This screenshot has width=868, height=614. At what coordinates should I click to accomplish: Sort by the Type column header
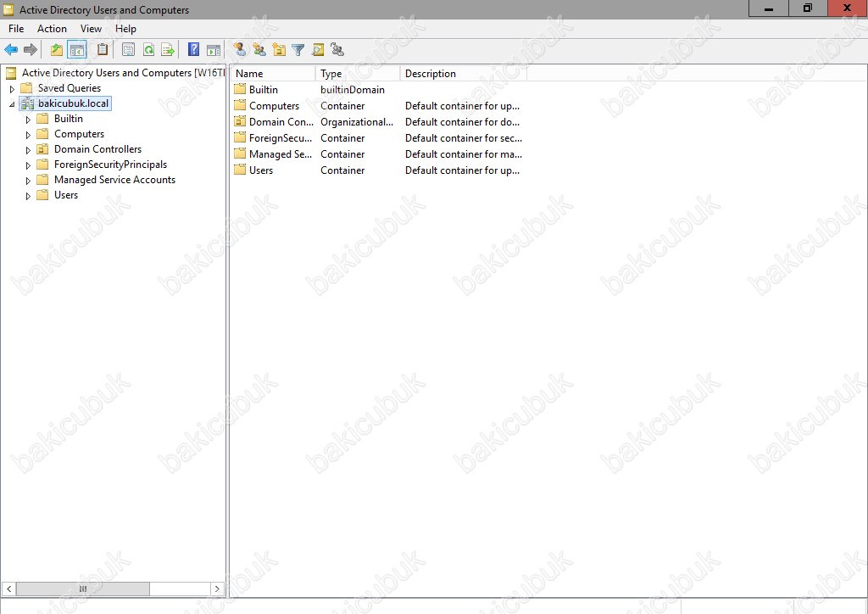tap(358, 74)
